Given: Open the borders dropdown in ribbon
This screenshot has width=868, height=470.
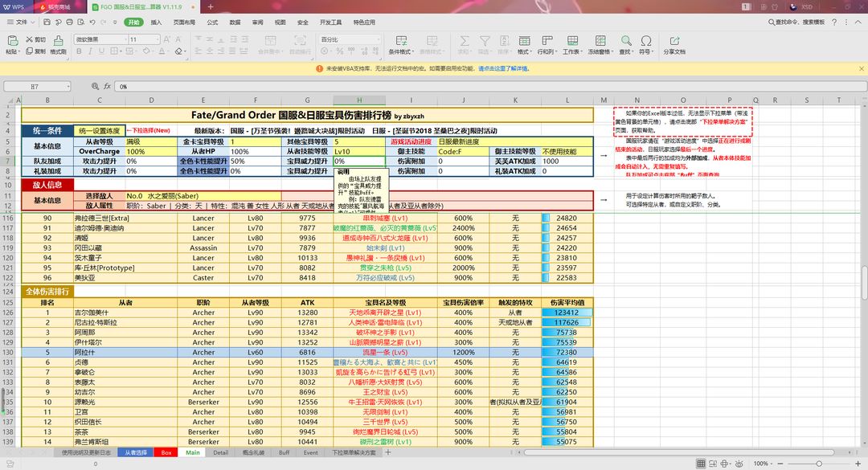Looking at the screenshot, I should pyautogui.click(x=120, y=51).
